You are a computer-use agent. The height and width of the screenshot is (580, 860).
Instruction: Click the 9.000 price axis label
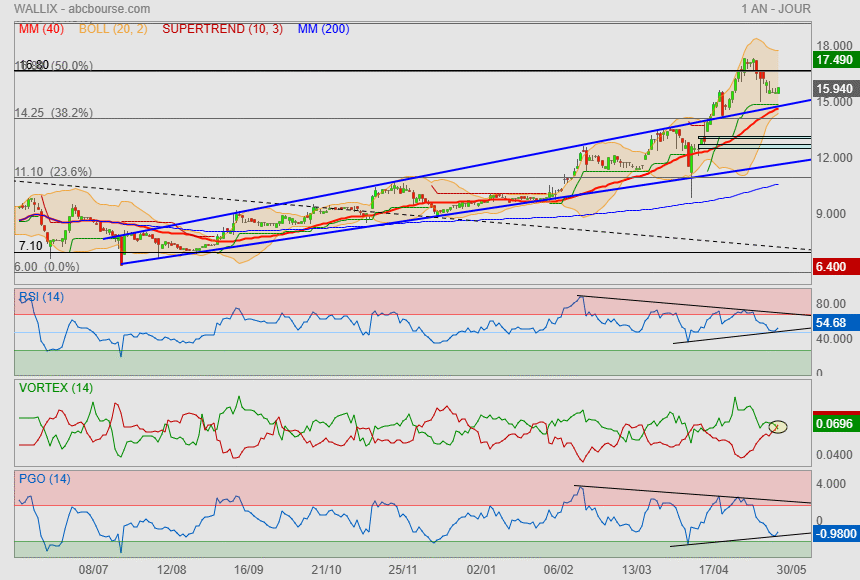click(x=831, y=214)
